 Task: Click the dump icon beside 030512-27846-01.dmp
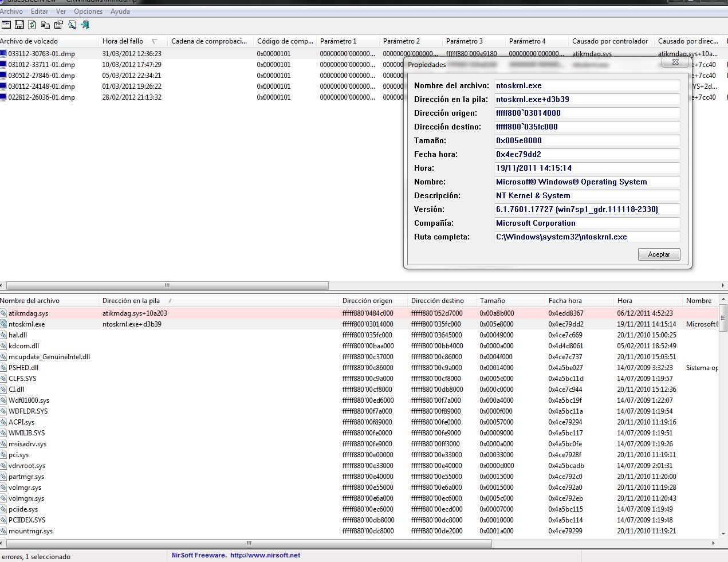click(x=3, y=76)
